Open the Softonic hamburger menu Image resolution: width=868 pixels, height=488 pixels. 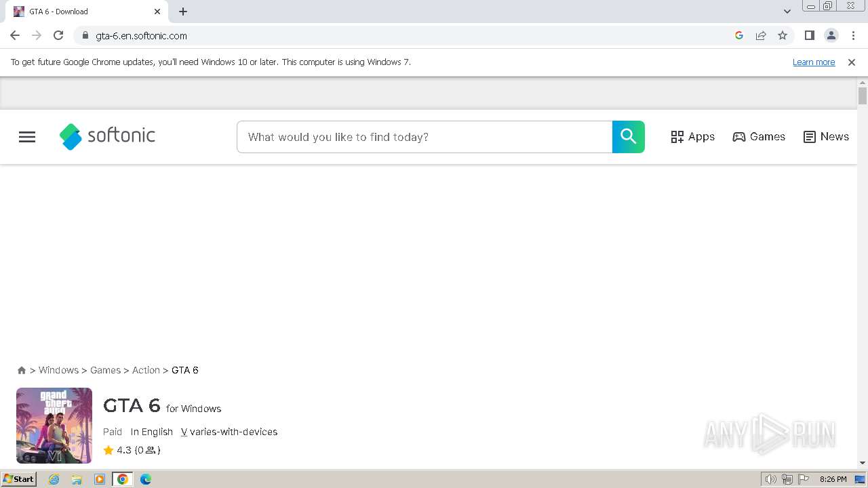[27, 137]
